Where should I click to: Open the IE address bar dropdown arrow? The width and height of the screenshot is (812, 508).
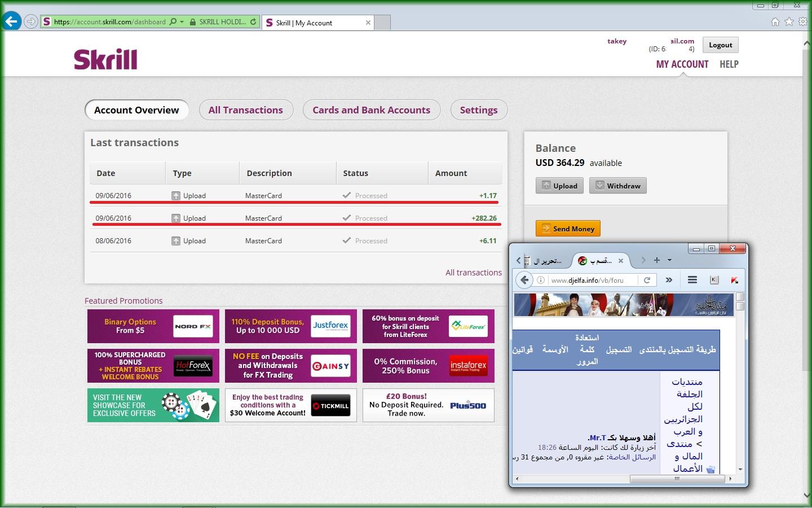[182, 22]
